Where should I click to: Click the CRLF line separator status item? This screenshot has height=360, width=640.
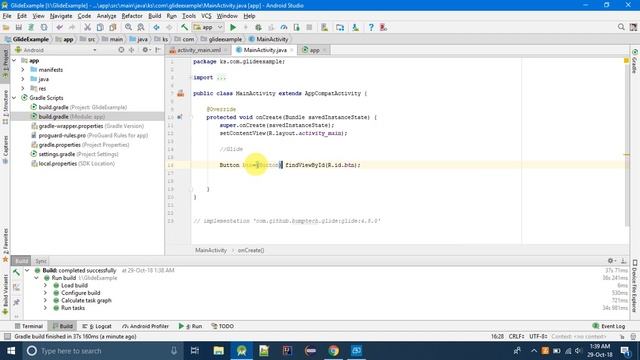(x=516, y=336)
